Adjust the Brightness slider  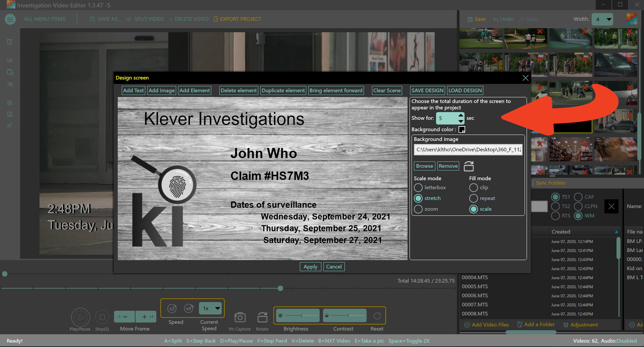[302, 315]
